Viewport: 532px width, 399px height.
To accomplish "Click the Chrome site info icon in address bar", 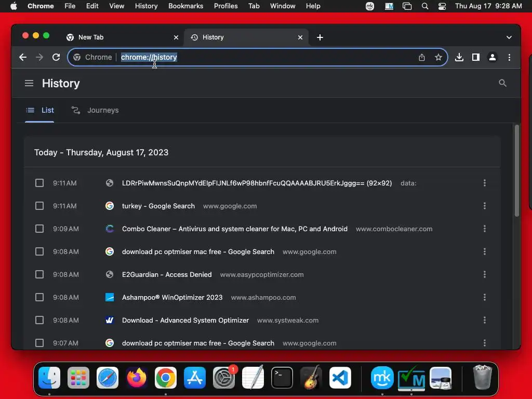I will point(77,57).
